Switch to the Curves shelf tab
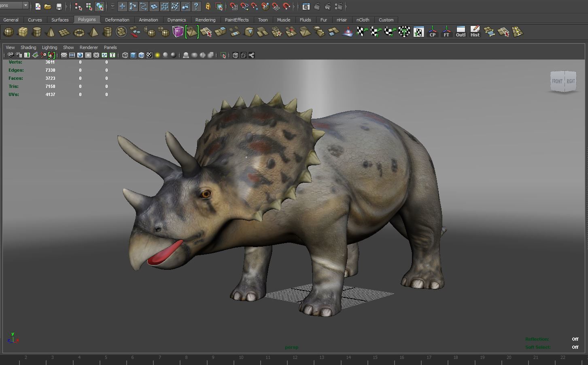This screenshot has width=588, height=365. point(35,20)
